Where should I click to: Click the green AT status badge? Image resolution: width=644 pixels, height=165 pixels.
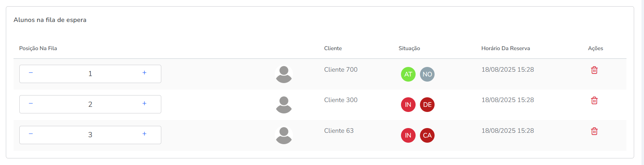tap(408, 74)
